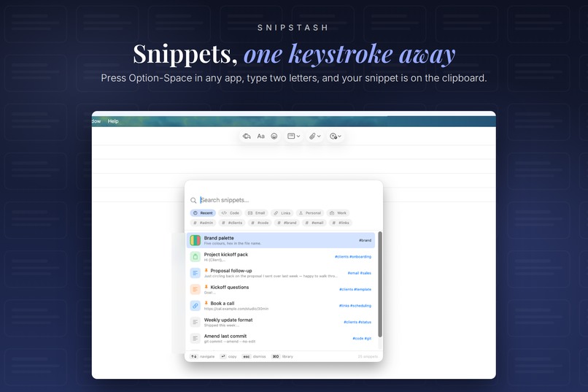Click the magnifier icon beside Search snippets

pos(193,200)
